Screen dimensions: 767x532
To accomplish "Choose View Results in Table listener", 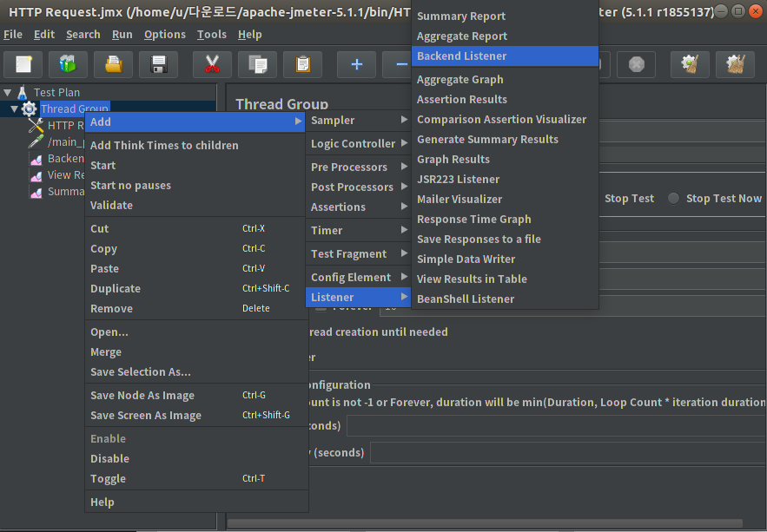I will coord(506,279).
